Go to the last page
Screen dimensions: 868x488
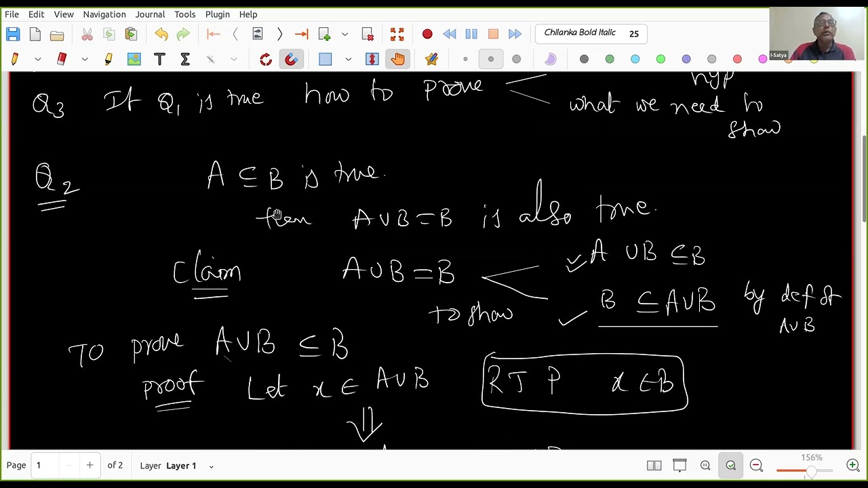click(302, 34)
